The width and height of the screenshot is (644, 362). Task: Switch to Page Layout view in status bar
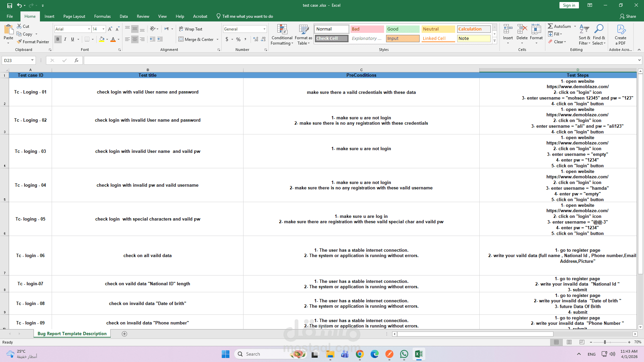point(569,342)
